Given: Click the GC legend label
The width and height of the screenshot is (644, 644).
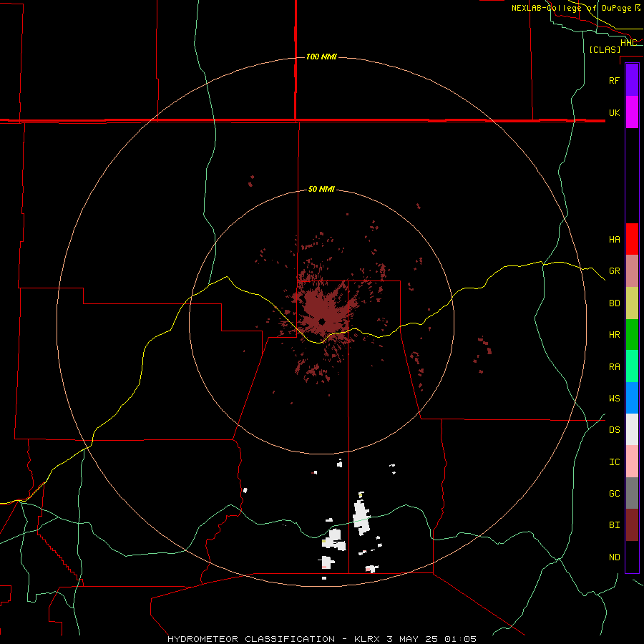Looking at the screenshot, I should coord(614,494).
